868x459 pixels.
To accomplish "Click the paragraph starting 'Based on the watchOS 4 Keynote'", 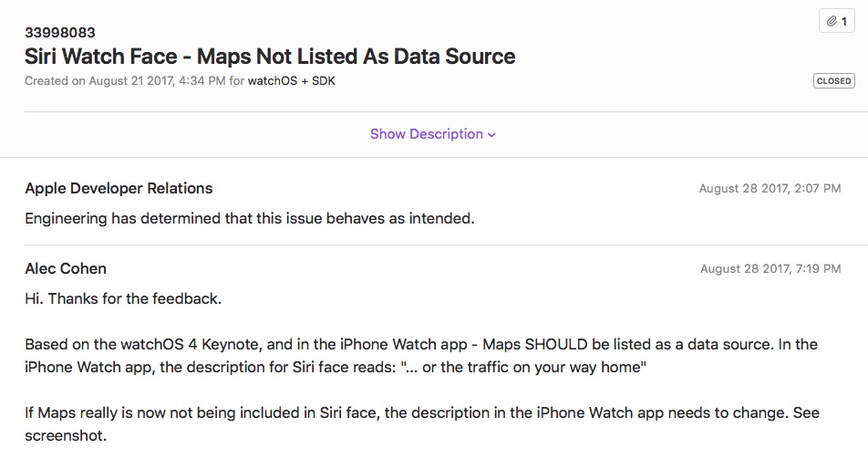I will tap(421, 356).
